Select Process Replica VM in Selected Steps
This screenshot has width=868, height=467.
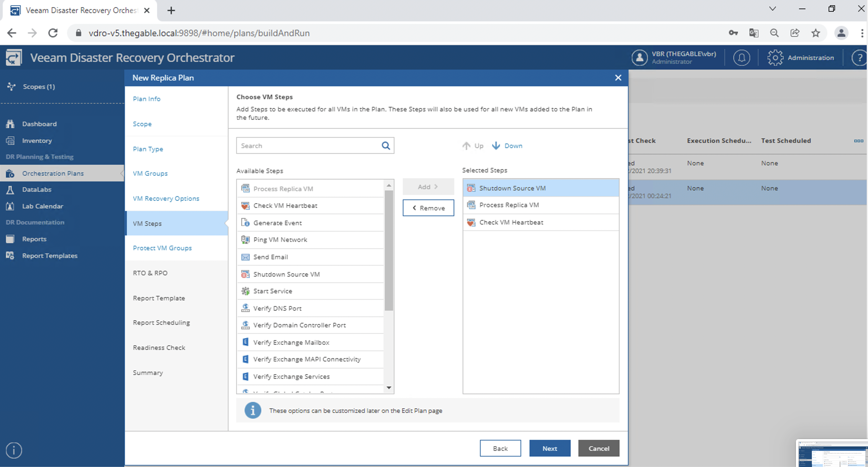[x=541, y=205]
